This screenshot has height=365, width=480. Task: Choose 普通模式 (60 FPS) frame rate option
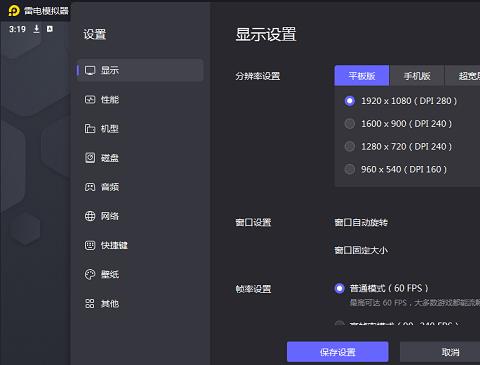pyautogui.click(x=381, y=288)
